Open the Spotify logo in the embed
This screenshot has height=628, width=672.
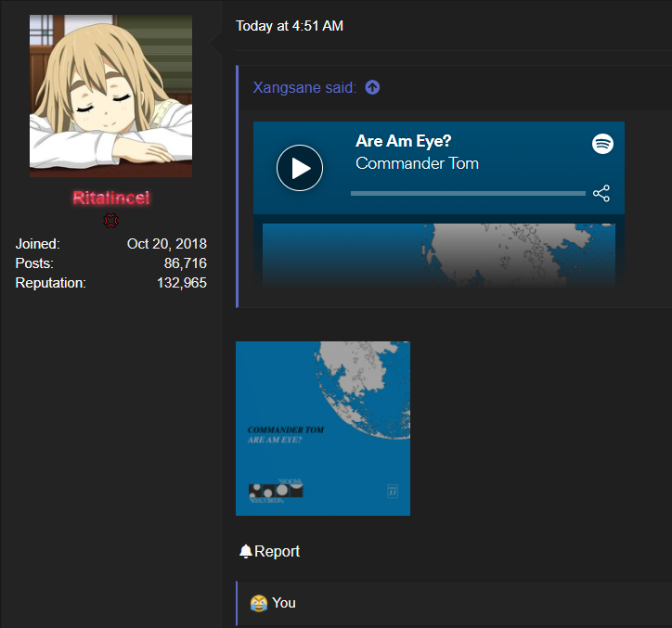pyautogui.click(x=602, y=144)
